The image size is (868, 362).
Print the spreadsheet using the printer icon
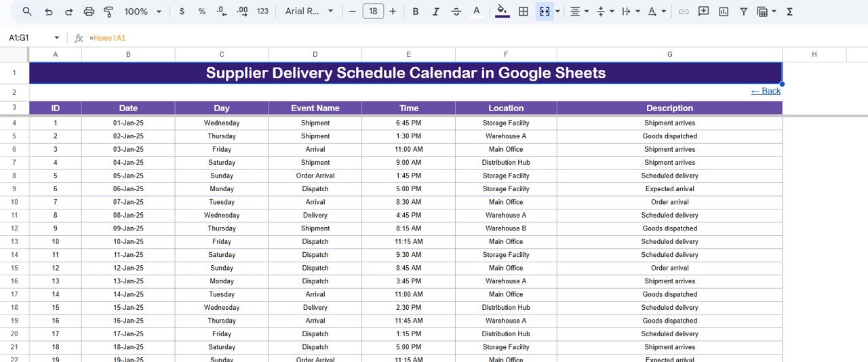pyautogui.click(x=89, y=12)
